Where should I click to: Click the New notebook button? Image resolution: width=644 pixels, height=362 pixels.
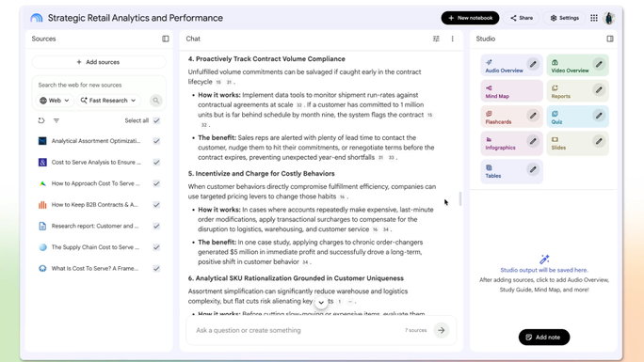(x=470, y=18)
